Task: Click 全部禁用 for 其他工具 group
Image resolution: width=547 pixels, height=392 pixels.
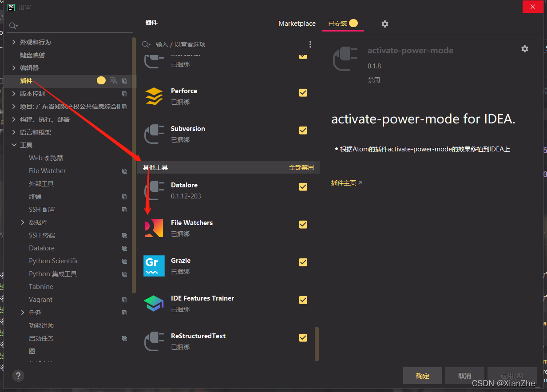Action: point(301,167)
